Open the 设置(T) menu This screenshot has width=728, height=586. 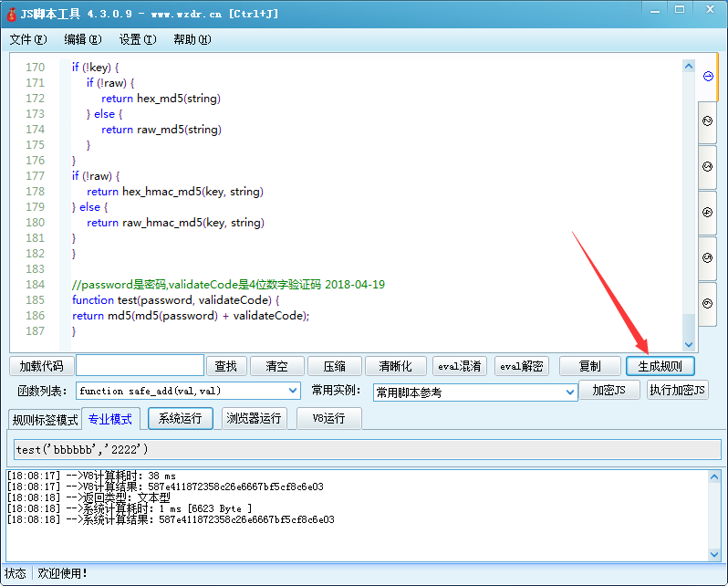138,39
